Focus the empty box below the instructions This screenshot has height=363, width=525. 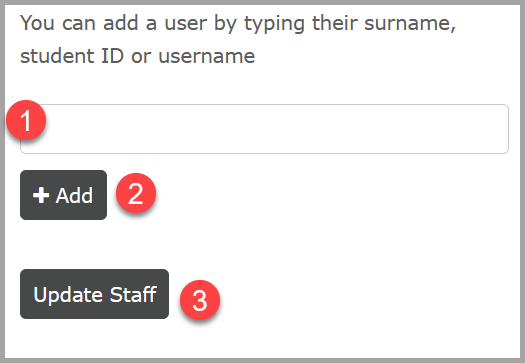click(265, 129)
